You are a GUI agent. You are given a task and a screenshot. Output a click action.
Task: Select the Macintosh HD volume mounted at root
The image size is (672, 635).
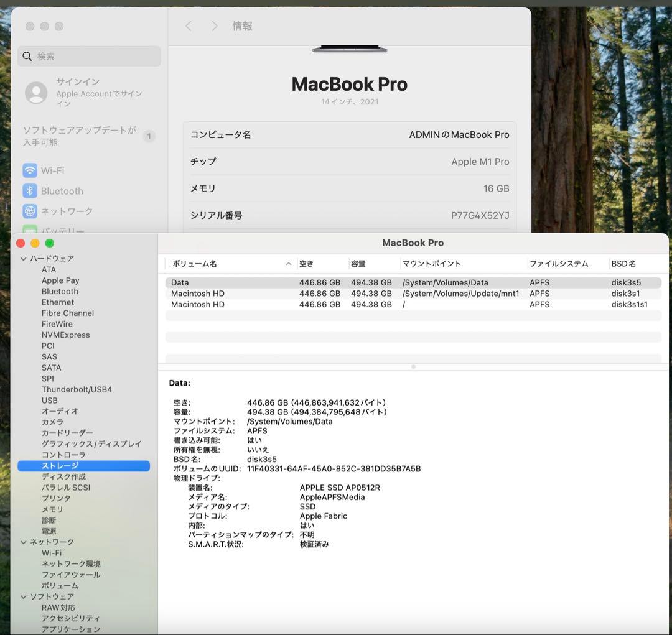(x=249, y=304)
